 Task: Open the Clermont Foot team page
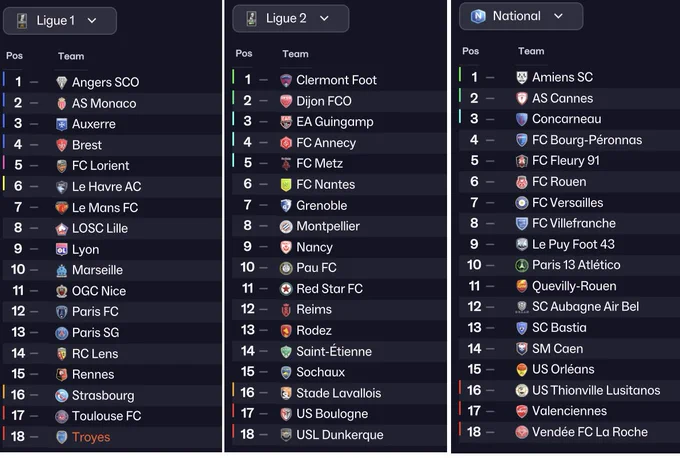point(337,80)
